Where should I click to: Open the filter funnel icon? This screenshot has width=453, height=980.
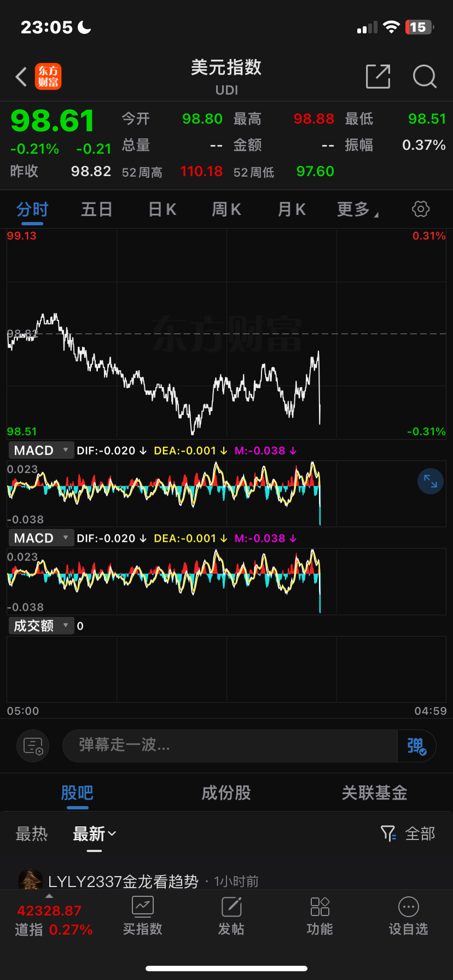pyautogui.click(x=388, y=833)
